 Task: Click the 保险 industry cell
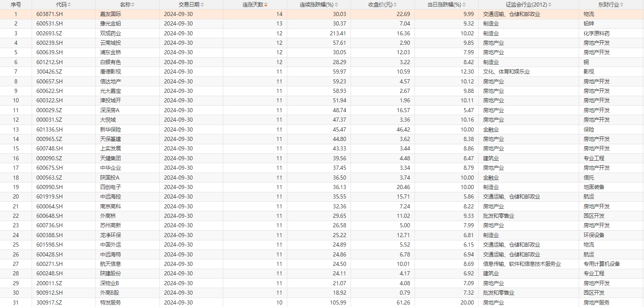[x=589, y=129]
